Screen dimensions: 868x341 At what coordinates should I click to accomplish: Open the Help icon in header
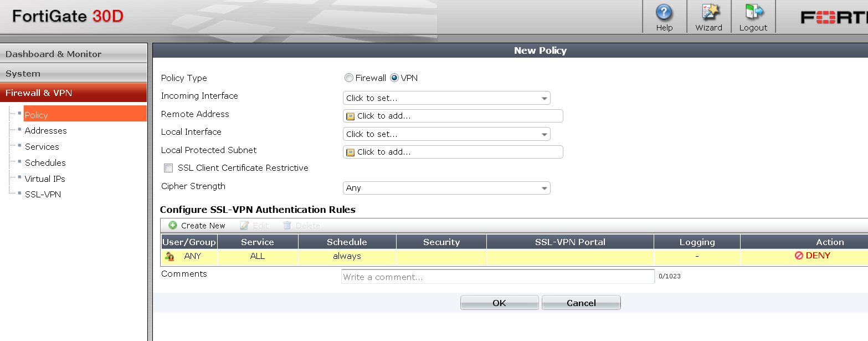(x=664, y=12)
